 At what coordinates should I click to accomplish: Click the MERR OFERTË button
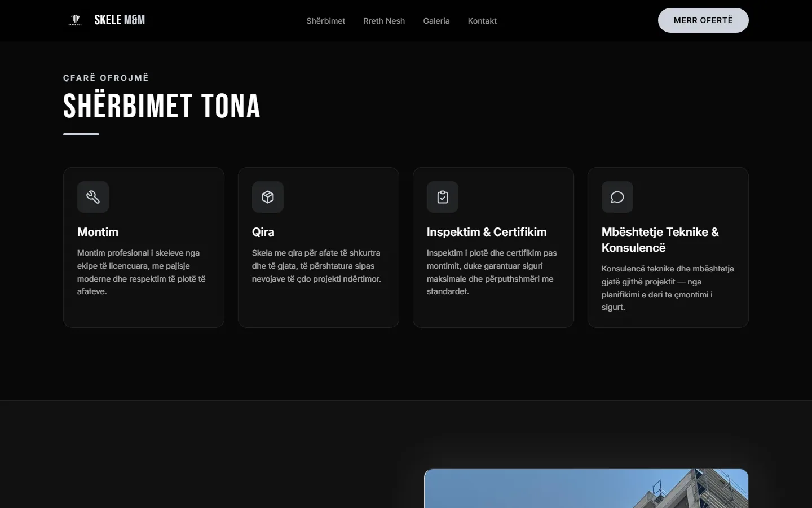[x=703, y=20]
